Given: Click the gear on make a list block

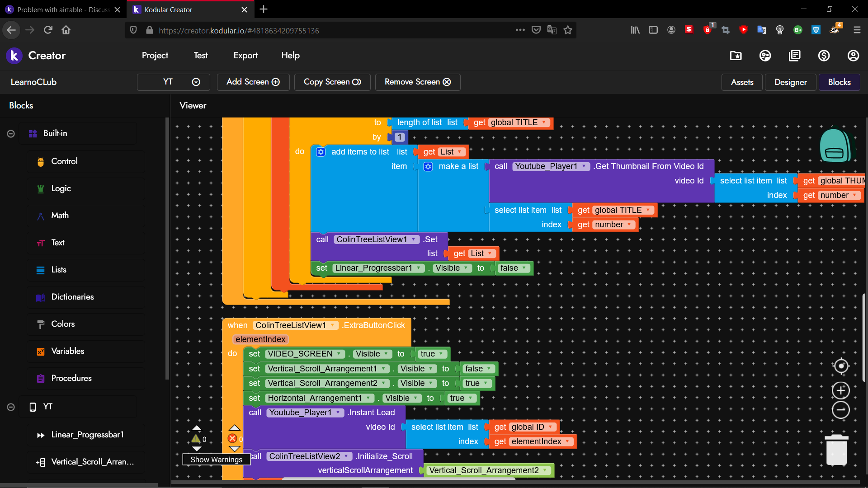Looking at the screenshot, I should [x=428, y=166].
